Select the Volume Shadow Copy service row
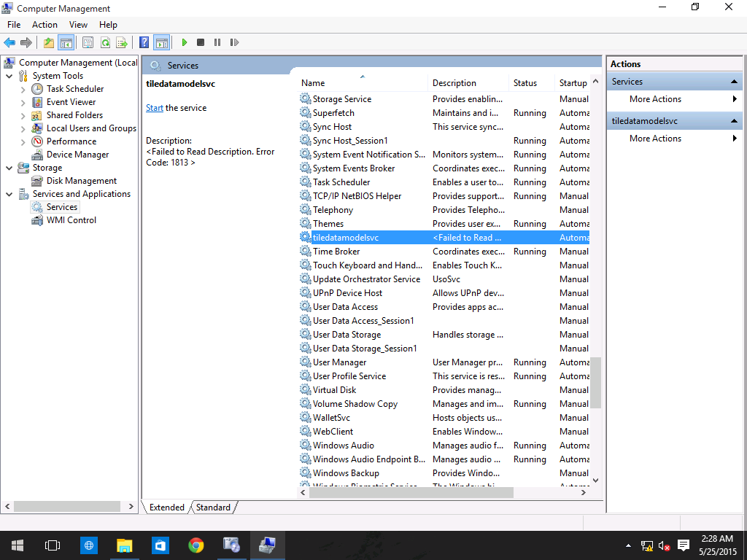 click(444, 404)
